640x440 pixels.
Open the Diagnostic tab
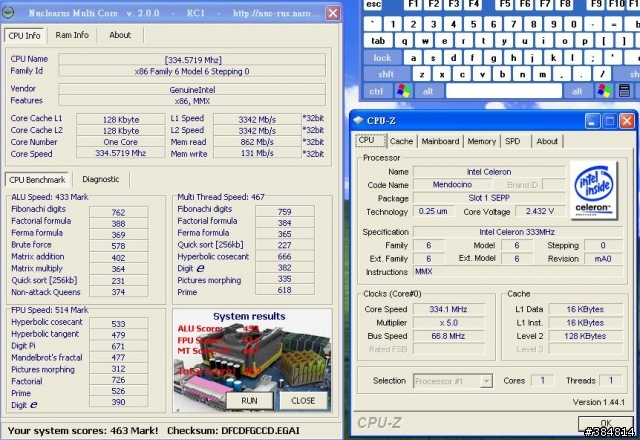[x=100, y=179]
